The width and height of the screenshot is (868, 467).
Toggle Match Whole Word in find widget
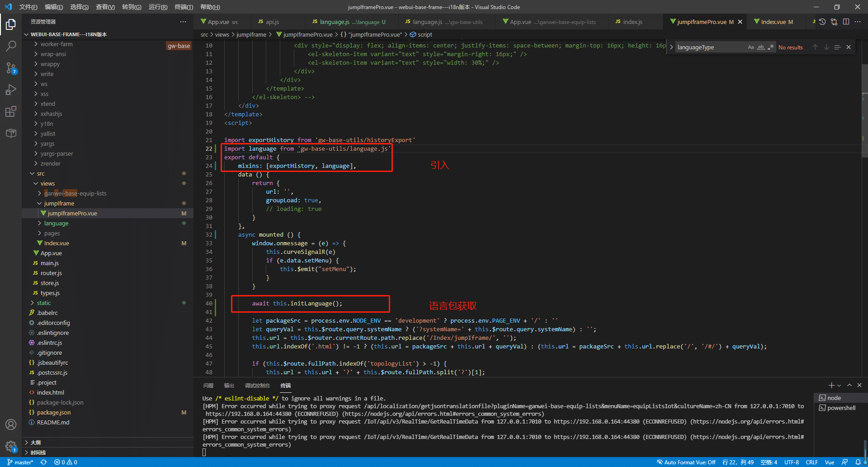point(761,47)
